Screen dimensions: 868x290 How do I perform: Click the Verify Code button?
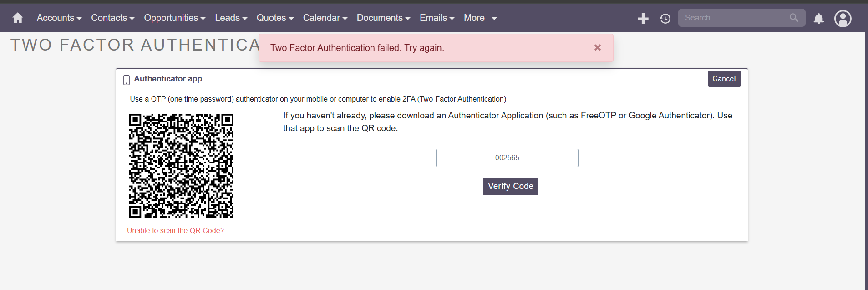(x=510, y=186)
